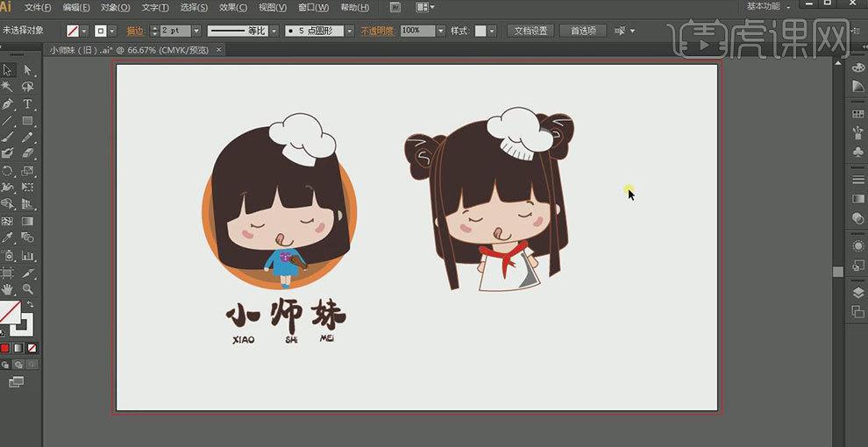
Task: Open the 编辑(E) menu
Action: 77,8
